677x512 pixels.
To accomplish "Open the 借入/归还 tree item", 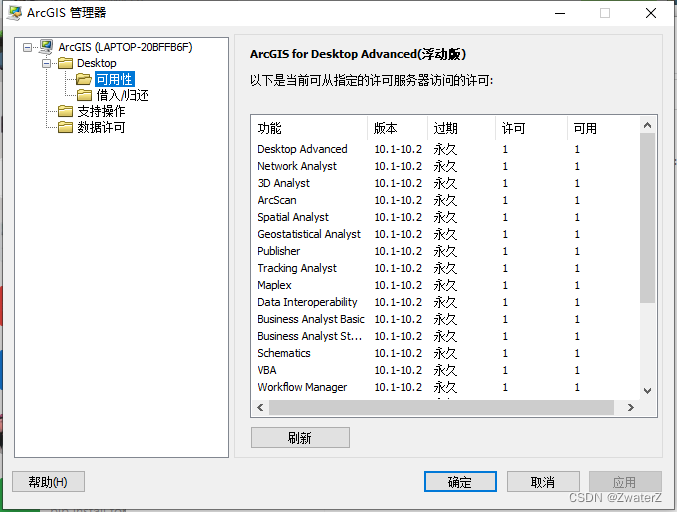I will click(x=122, y=95).
